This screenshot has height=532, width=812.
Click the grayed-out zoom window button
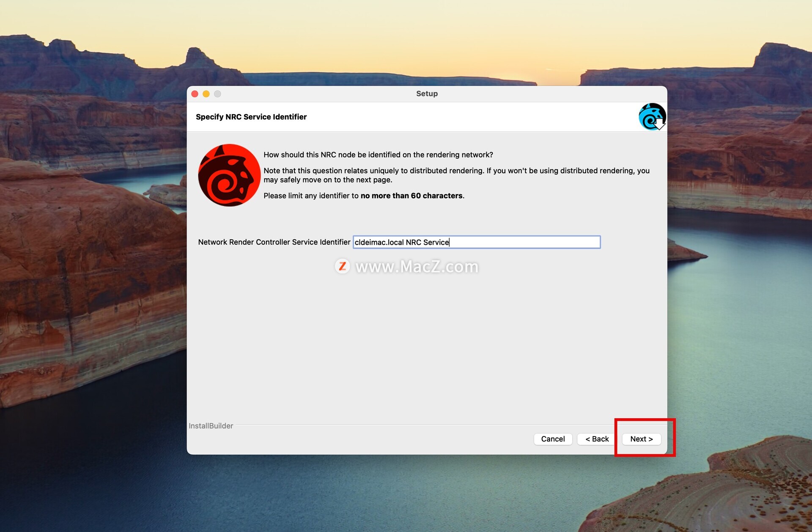(217, 94)
